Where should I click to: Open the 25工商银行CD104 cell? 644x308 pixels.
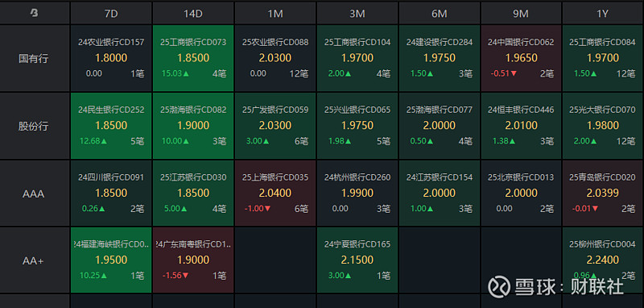(357, 58)
